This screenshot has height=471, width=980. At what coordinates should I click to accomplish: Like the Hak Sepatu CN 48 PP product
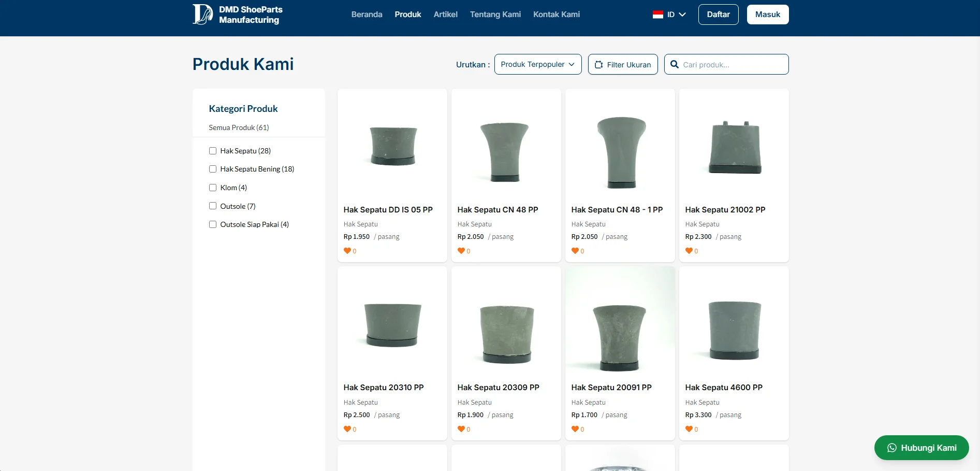pos(461,251)
